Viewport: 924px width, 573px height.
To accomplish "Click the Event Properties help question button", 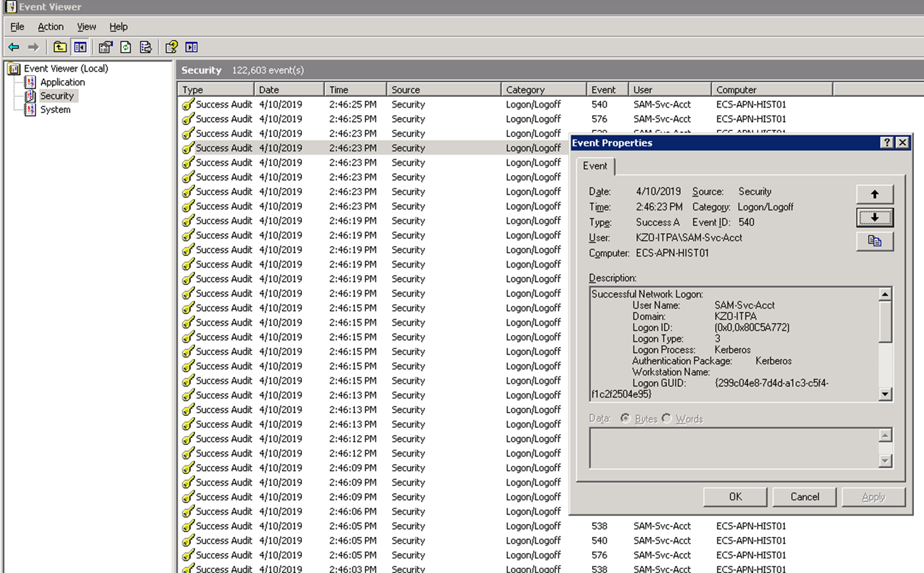I will 887,143.
